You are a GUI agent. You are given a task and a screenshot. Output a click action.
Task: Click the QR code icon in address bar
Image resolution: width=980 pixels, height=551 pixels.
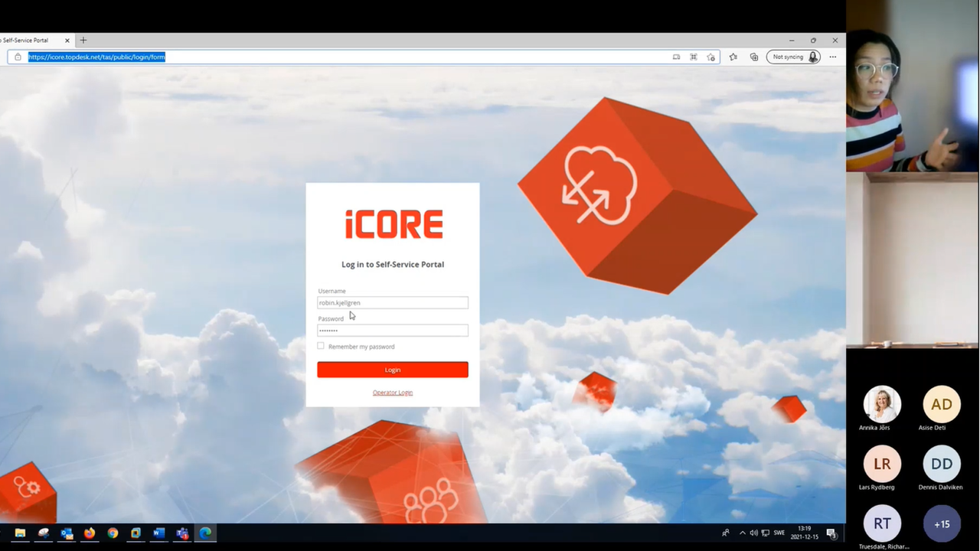tap(694, 57)
